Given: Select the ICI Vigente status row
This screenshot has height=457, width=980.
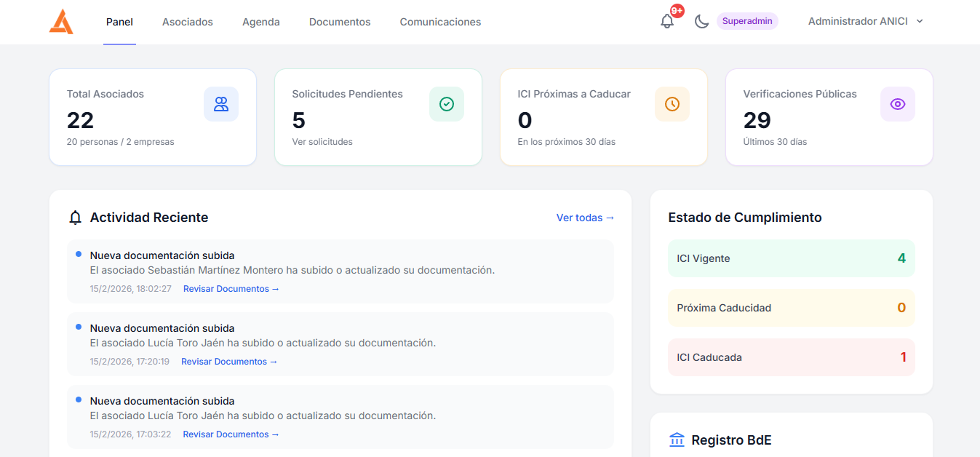Looking at the screenshot, I should (x=791, y=258).
